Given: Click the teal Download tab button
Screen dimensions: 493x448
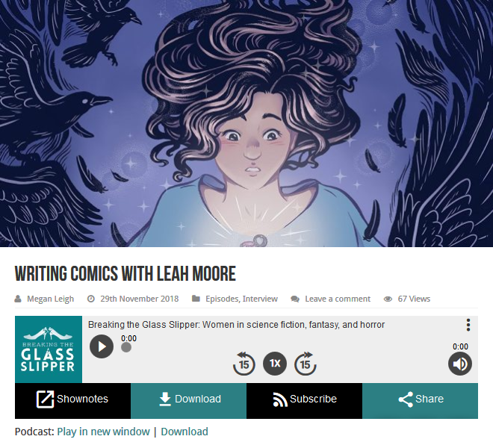Looking at the screenshot, I should (x=189, y=400).
